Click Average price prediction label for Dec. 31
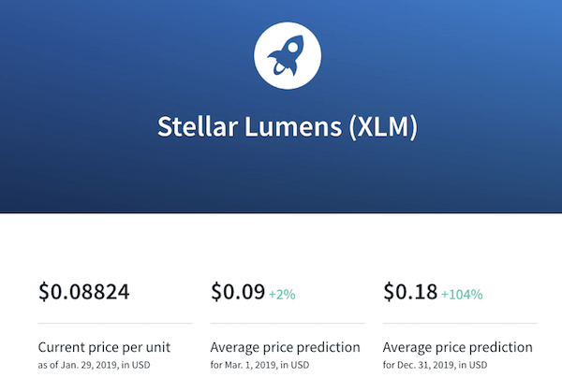562x392 pixels. pos(458,347)
